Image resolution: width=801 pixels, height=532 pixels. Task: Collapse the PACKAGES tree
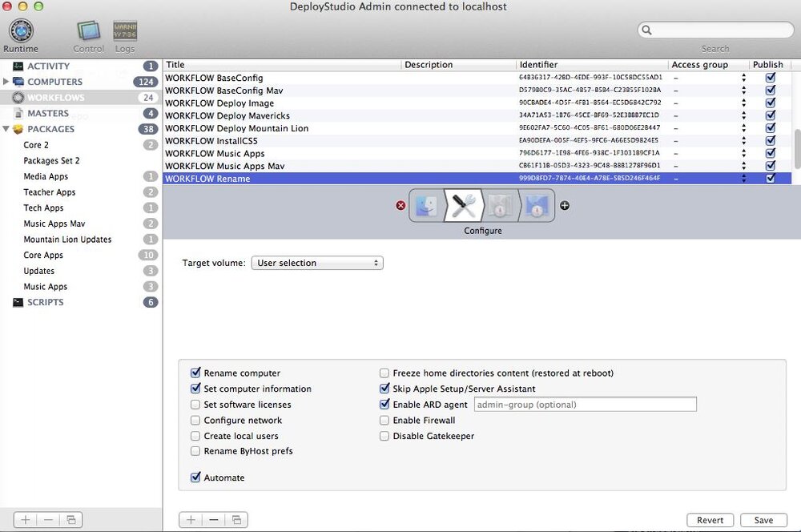point(6,129)
